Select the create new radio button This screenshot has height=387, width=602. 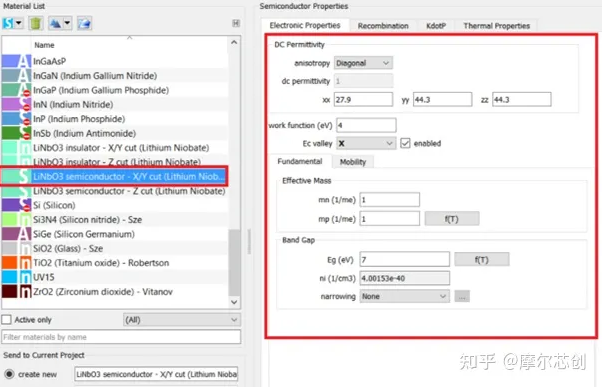pos(9,374)
